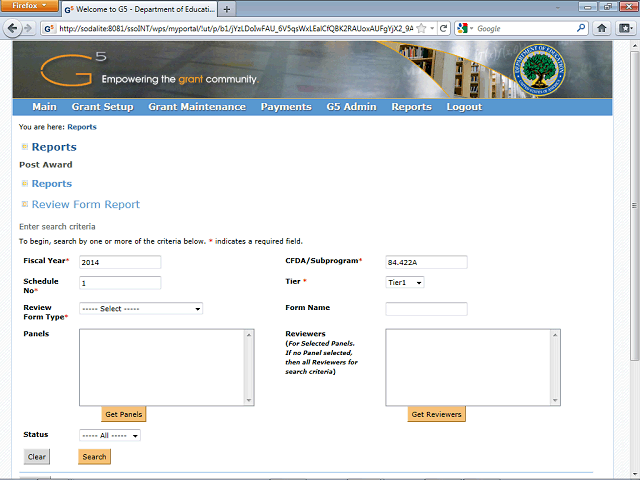Click the Panels list scroll up arrow
Viewport: 640px width, 480px height.
pos(249,335)
